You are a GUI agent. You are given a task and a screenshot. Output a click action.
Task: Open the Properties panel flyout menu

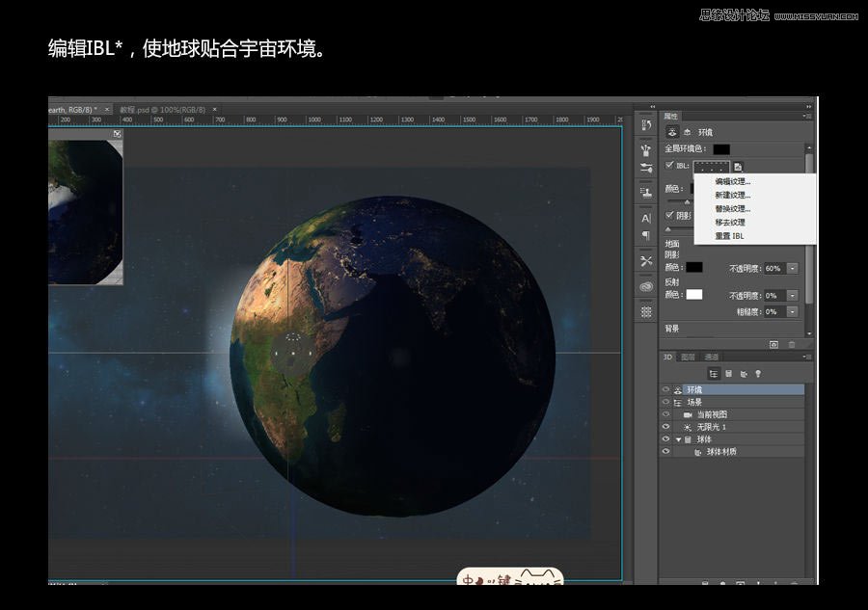(x=807, y=117)
